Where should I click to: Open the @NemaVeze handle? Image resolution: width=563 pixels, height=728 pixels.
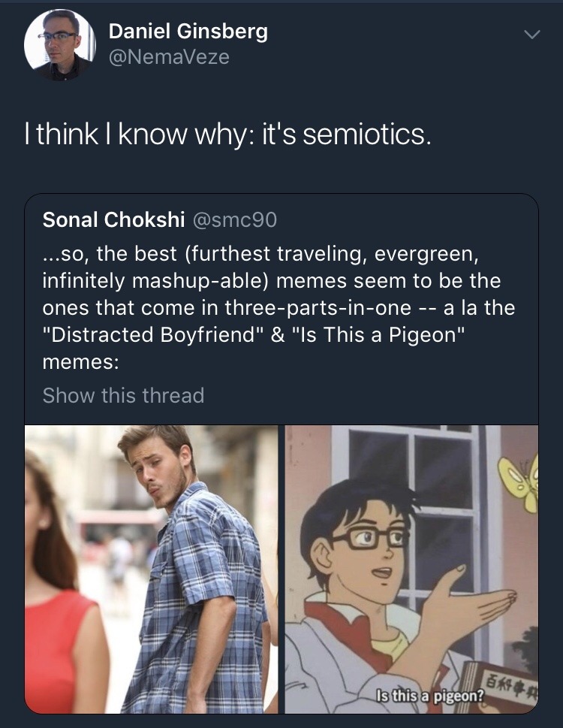tap(169, 57)
